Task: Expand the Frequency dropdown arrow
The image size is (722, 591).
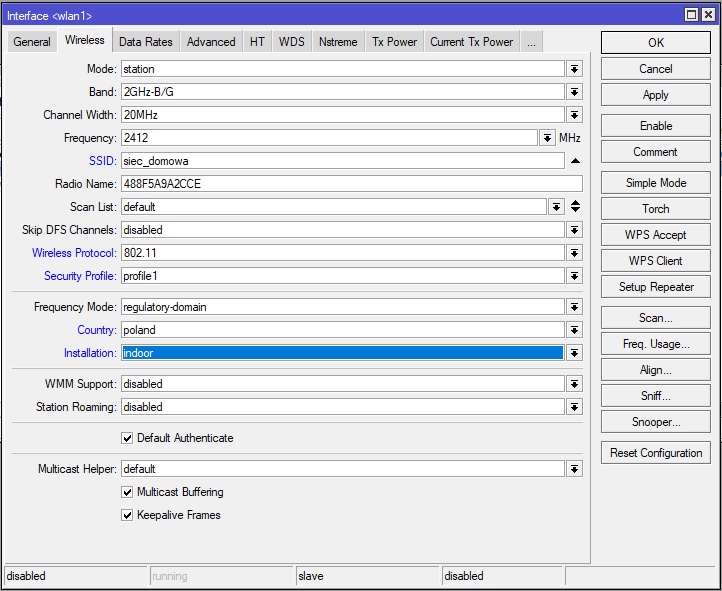Action: [x=547, y=138]
